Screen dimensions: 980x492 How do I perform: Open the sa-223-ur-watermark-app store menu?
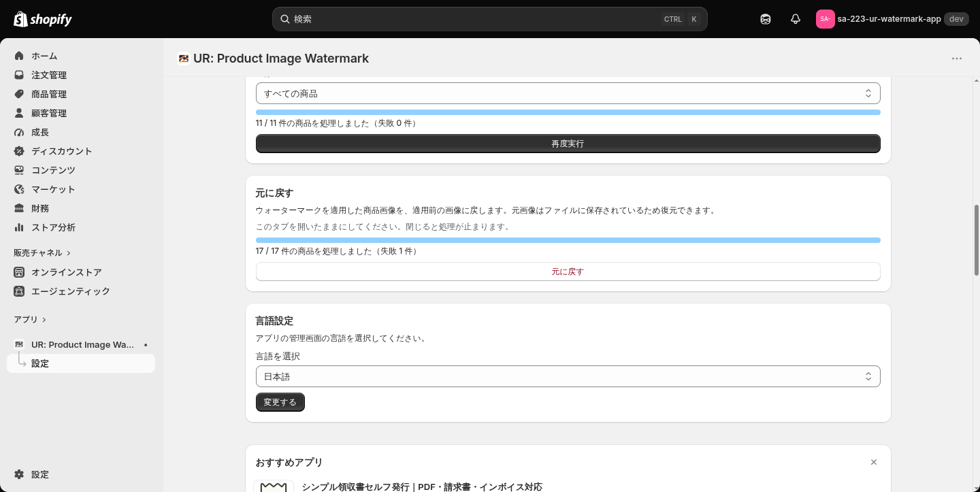point(892,19)
